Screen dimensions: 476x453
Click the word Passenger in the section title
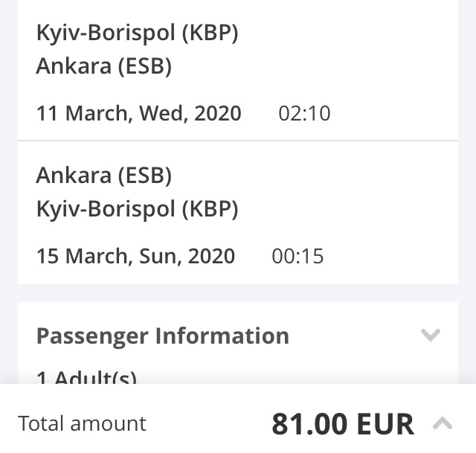[x=91, y=335]
